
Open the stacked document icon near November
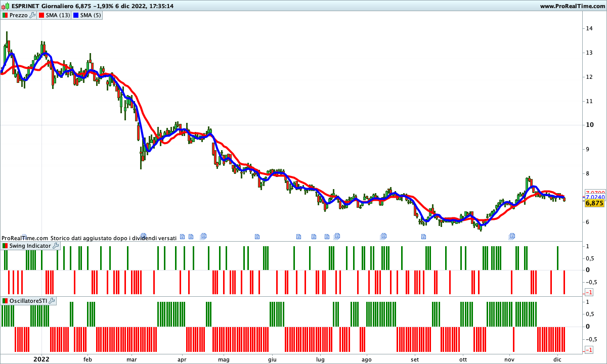pos(512,236)
